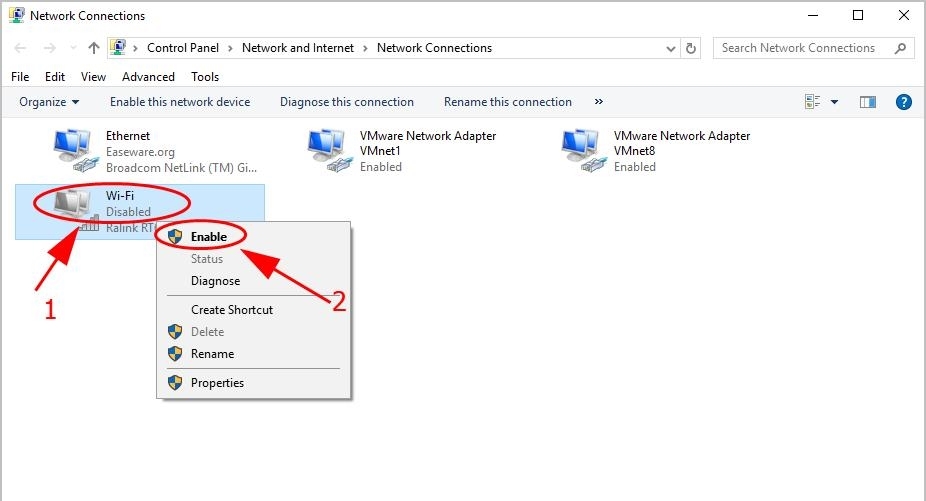Choose Enable from the context menu
Image resolution: width=926 pixels, height=501 pixels.
click(x=254, y=237)
